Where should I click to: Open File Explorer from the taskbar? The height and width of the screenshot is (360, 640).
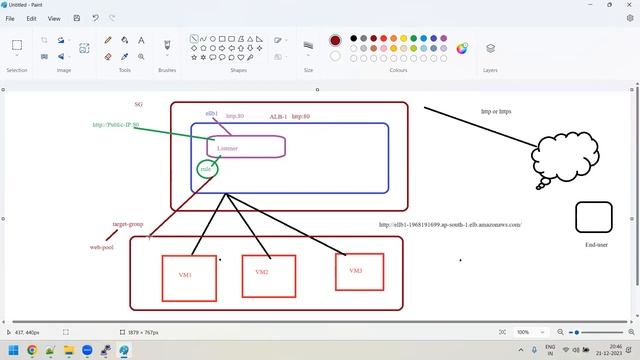tap(69, 350)
